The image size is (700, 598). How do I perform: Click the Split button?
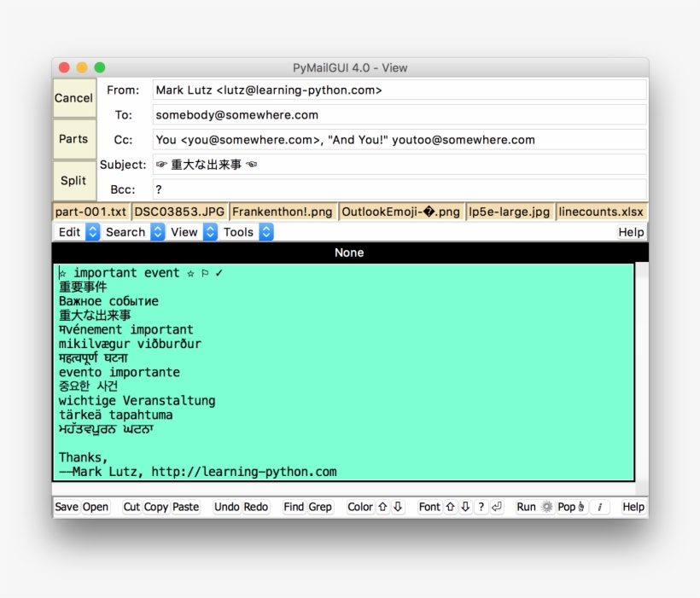[74, 180]
